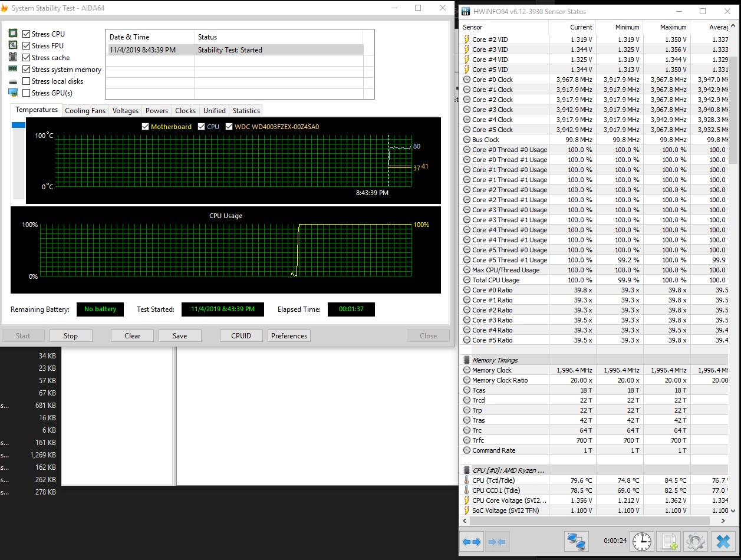
Task: Open remote network monitoring icon in HWiNFO
Action: point(576,541)
